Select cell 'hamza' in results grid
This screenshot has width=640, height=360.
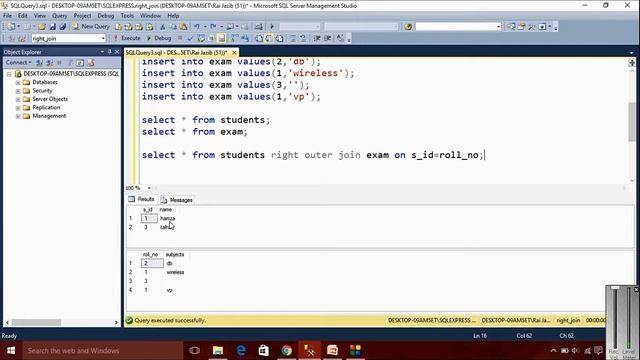click(167, 218)
